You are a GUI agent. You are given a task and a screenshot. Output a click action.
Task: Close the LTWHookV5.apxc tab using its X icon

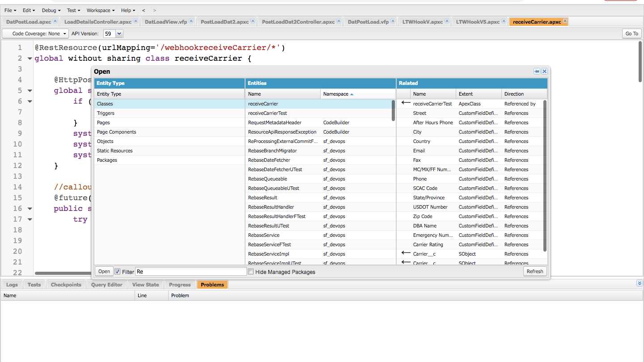504,21
